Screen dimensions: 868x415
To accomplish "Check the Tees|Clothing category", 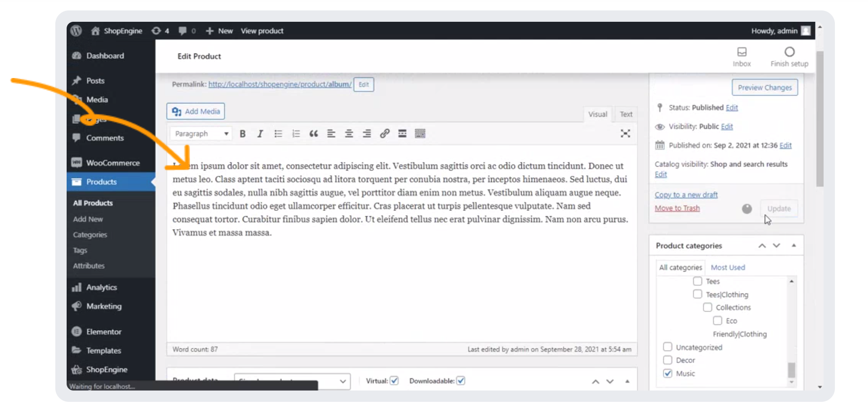I will point(698,294).
